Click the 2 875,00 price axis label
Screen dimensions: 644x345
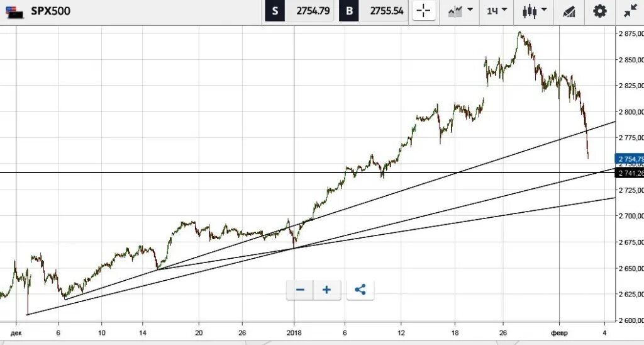631,34
